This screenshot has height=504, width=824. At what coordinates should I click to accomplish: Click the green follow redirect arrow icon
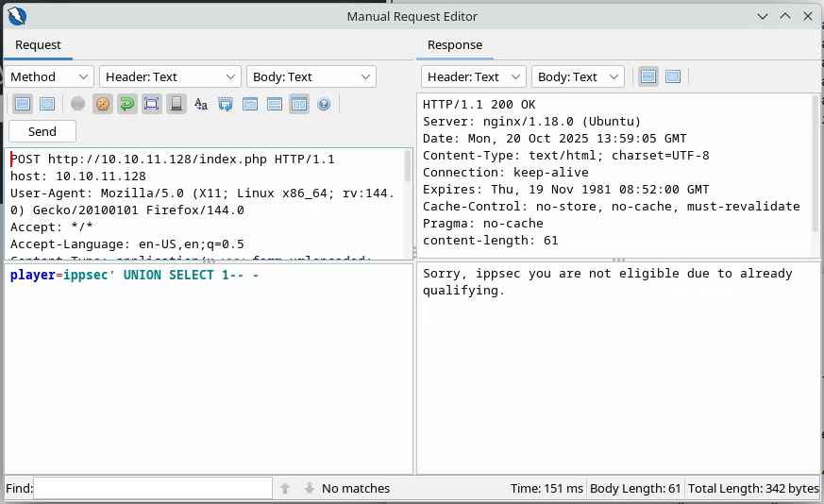pos(126,104)
